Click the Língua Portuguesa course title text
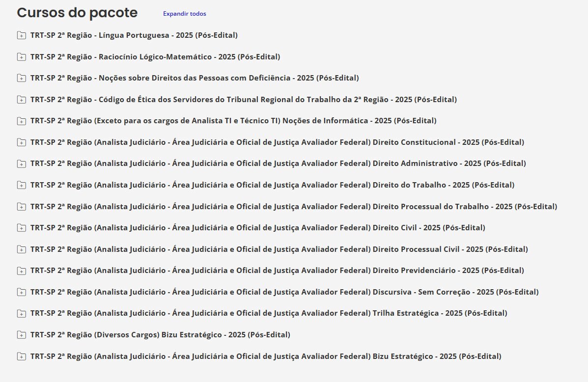This screenshot has height=382, width=588. (134, 35)
